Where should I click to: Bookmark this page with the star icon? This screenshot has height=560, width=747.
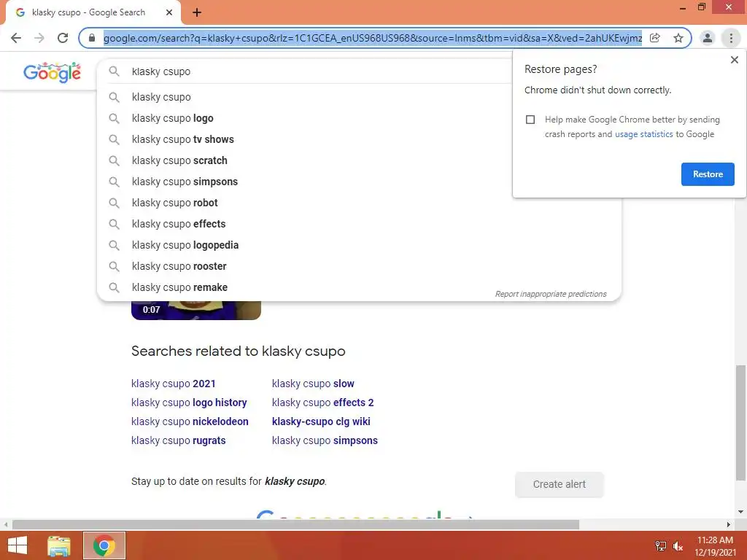678,38
